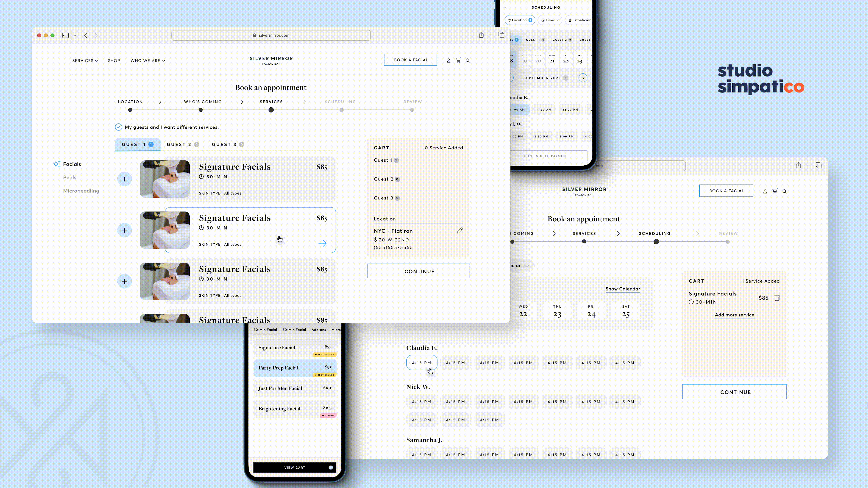Tap the back chevron on phone Scheduling screen
868x488 pixels.
(x=506, y=7)
